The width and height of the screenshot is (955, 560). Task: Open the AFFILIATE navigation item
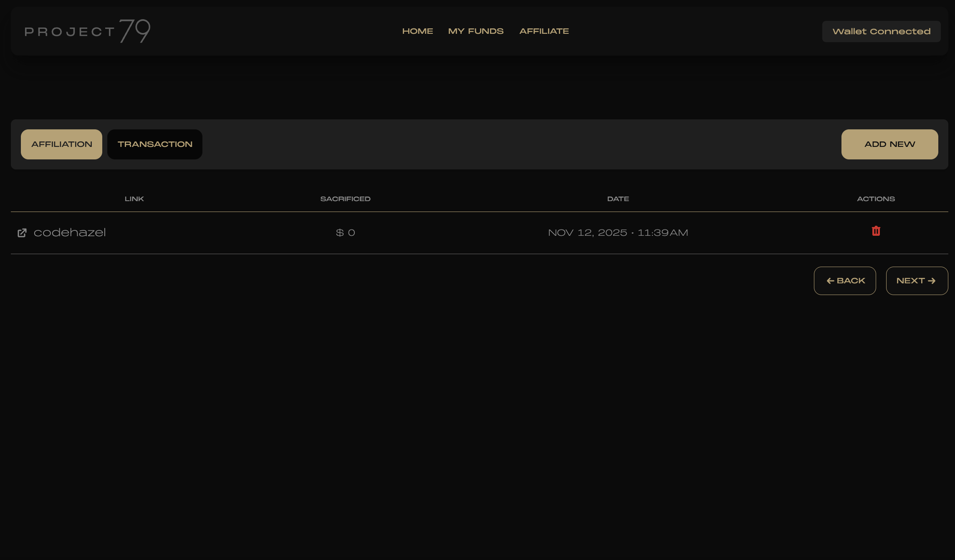(544, 31)
